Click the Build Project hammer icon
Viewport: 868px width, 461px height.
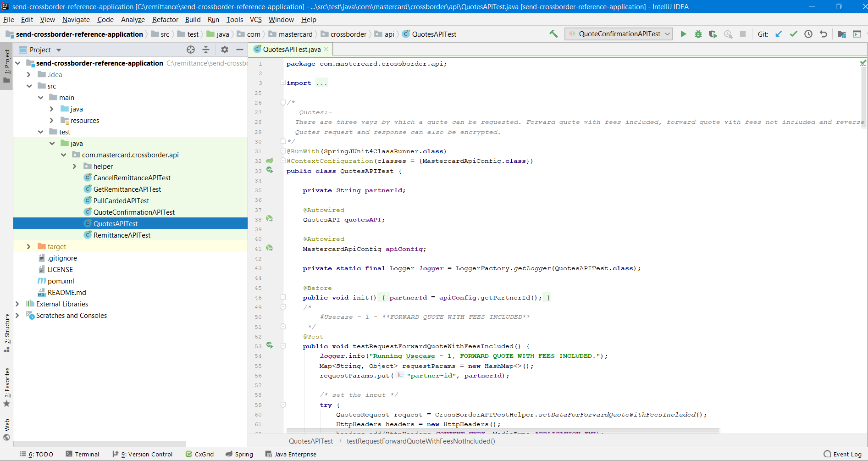coord(553,34)
